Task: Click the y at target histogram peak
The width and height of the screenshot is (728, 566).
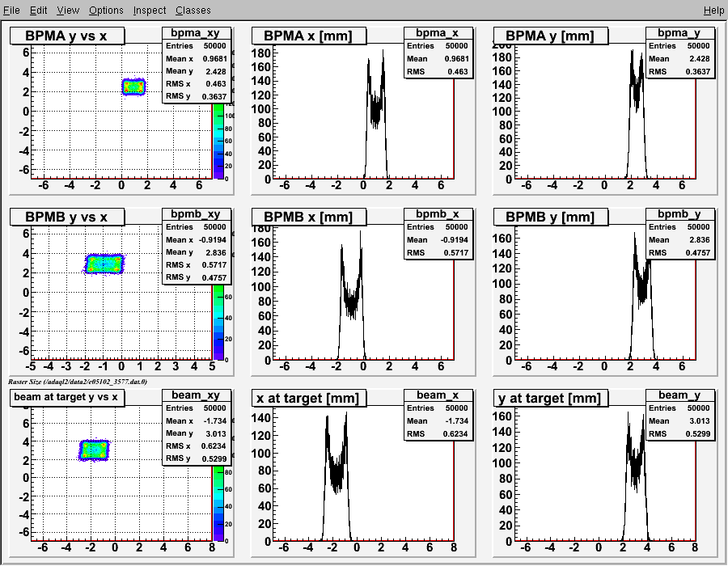Action: 629,416
